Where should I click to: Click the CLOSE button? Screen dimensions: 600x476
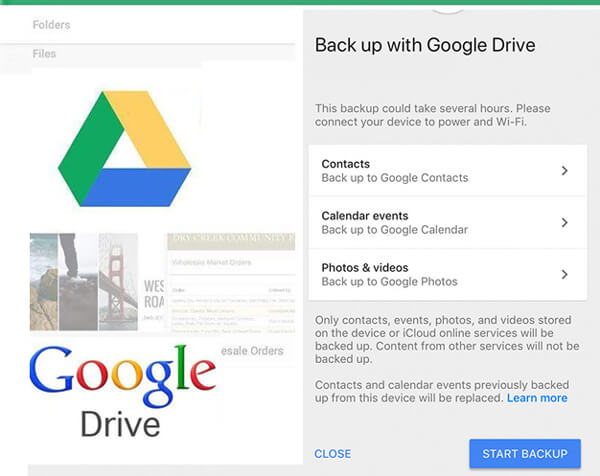(x=333, y=454)
